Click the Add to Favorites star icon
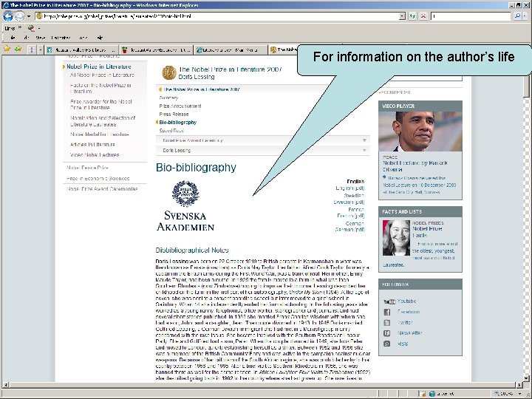Viewport: 532px width, 399px height. tap(18, 50)
